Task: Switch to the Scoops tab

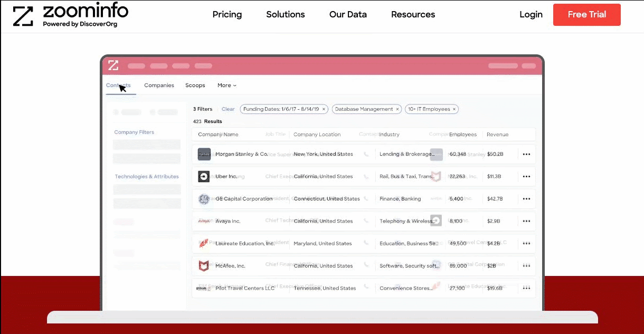Action: (195, 85)
